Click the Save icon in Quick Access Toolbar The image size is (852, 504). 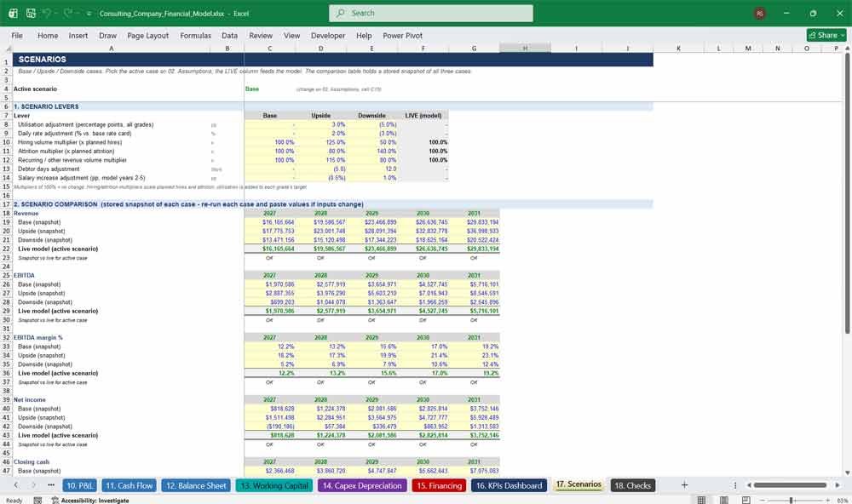31,13
